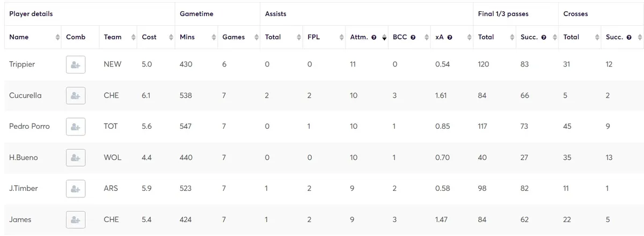Add Cucurella to player comparison
The width and height of the screenshot is (644, 236).
click(75, 95)
